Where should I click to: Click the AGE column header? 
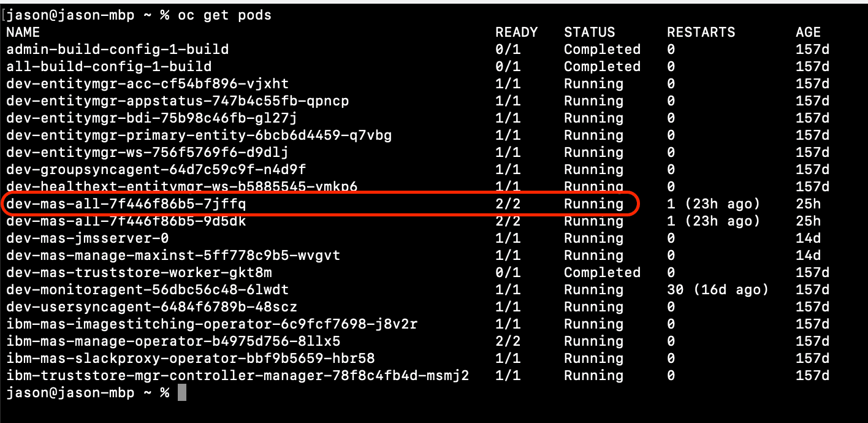808,32
